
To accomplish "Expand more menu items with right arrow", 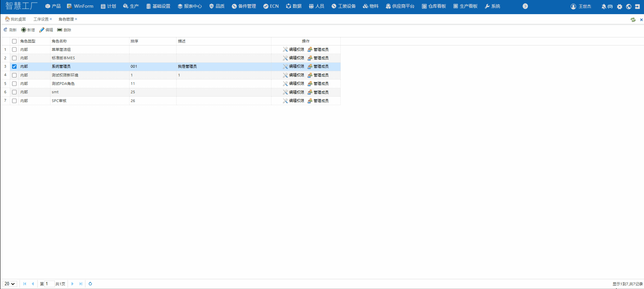I will pos(525,6).
